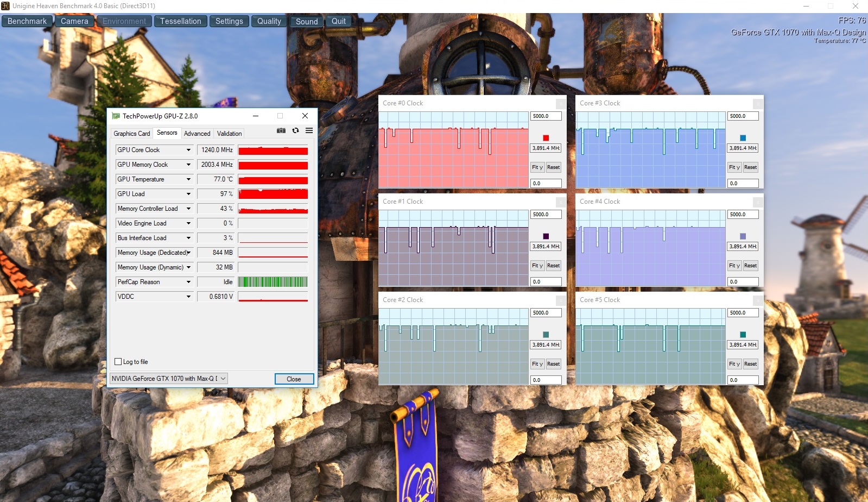Click the Unigine Heaven app icon in title bar
This screenshot has height=502, width=868.
[5, 6]
